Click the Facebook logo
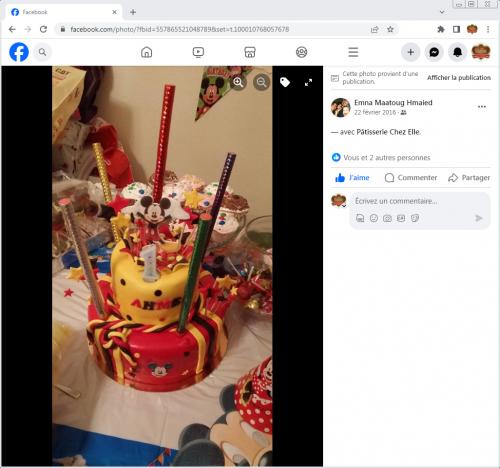500x468 pixels. [19, 52]
